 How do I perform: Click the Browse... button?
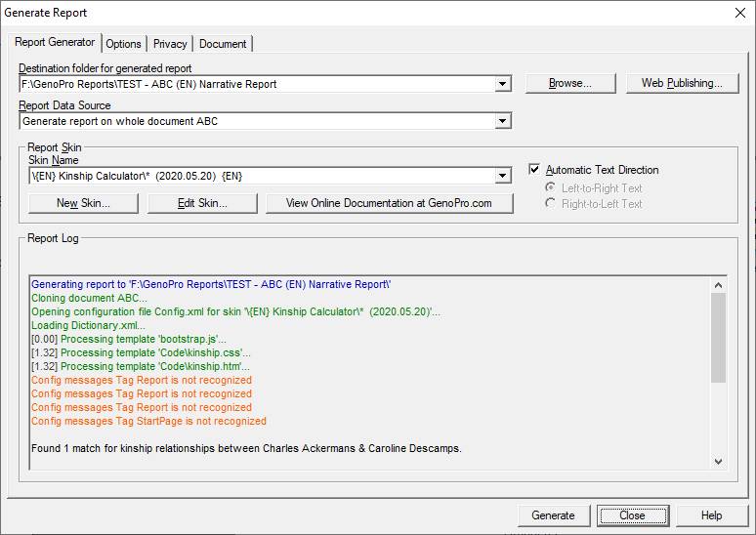pos(570,83)
